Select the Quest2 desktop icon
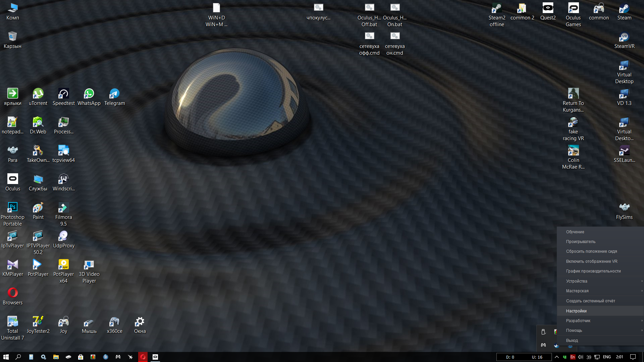The height and width of the screenshot is (362, 644). tap(548, 11)
